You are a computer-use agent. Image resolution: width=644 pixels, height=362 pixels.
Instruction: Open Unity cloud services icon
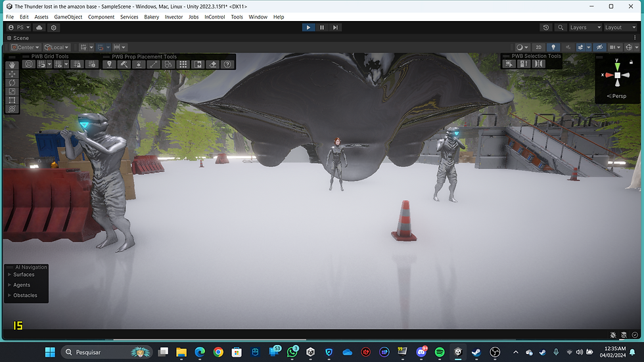click(39, 28)
